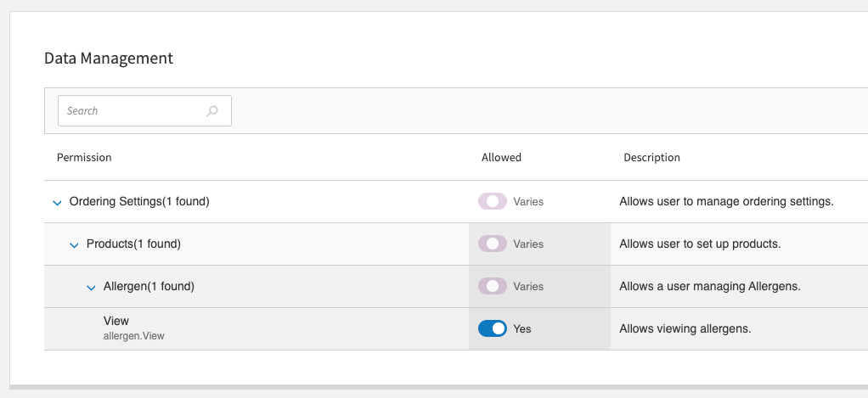
Task: Click the "Allows viewing allergens." description
Action: coord(685,329)
